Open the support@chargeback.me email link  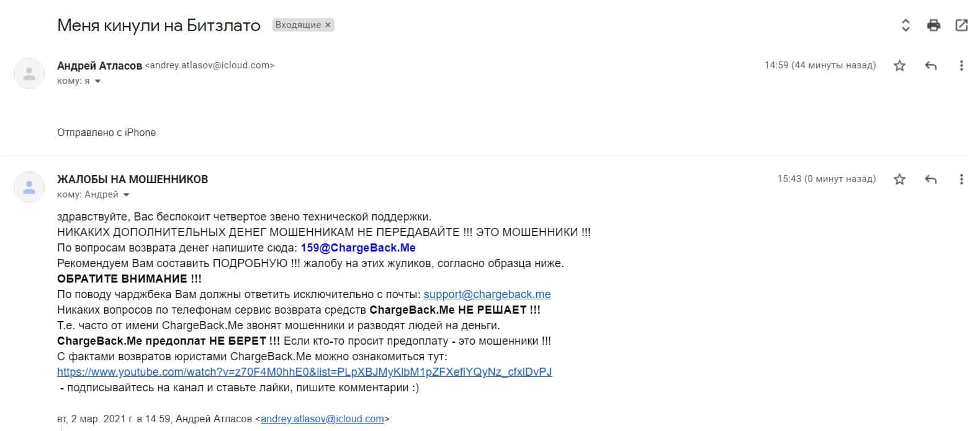coord(487,294)
